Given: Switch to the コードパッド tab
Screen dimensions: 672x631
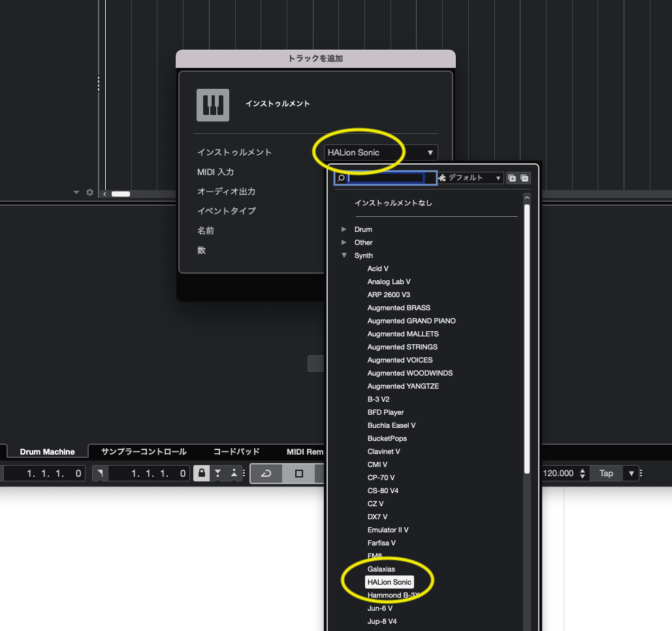Looking at the screenshot, I should point(236,452).
